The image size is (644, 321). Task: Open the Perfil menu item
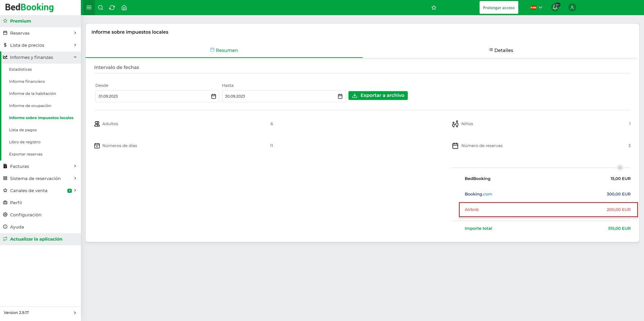click(40, 203)
